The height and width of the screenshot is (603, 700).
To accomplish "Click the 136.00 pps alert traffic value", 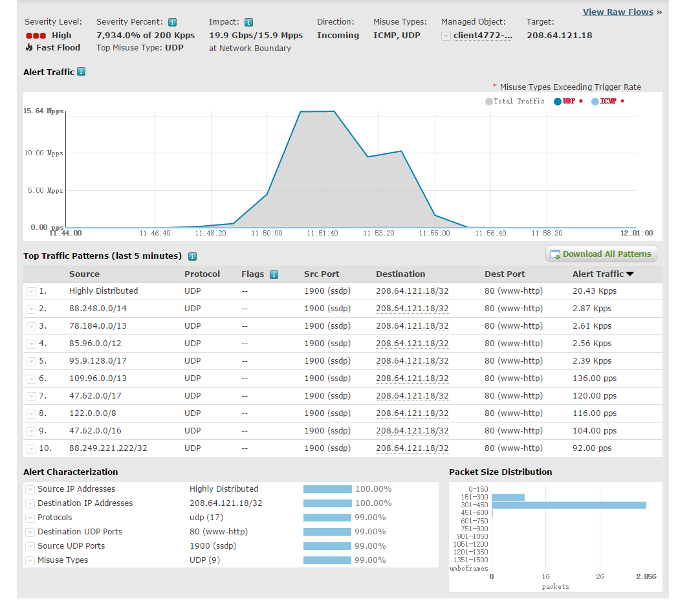I will click(x=595, y=378).
